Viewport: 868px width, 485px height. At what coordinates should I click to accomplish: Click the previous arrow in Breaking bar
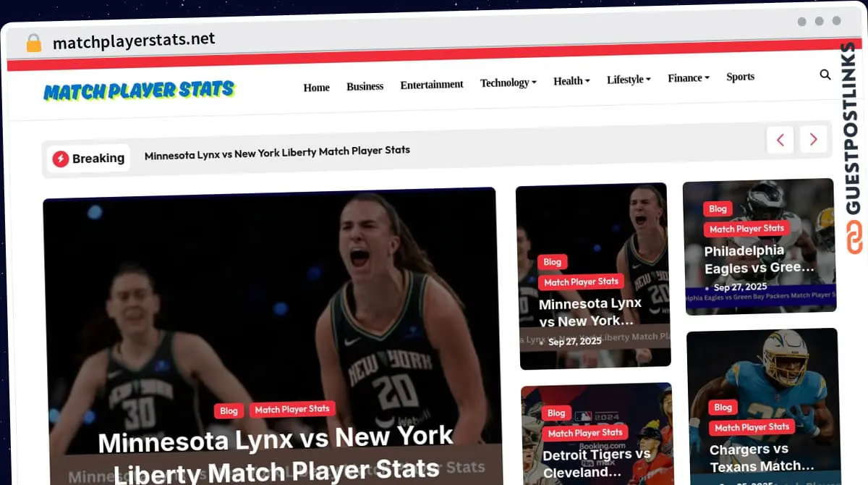pyautogui.click(x=780, y=140)
